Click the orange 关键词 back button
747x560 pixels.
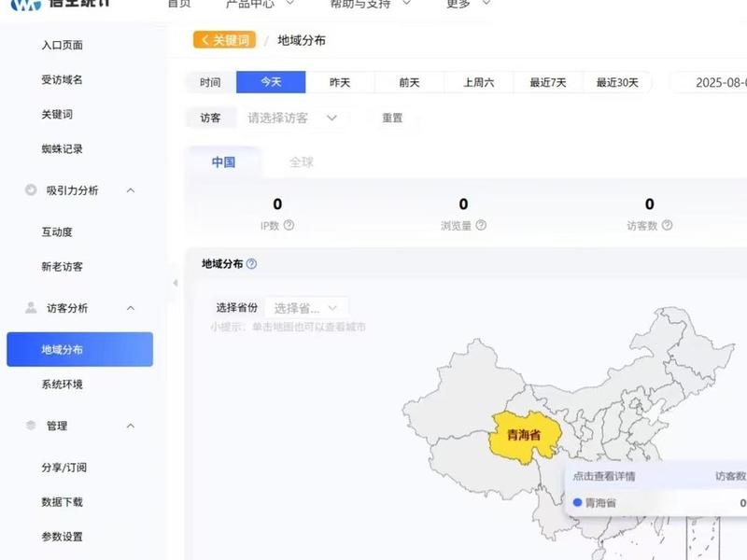point(224,40)
